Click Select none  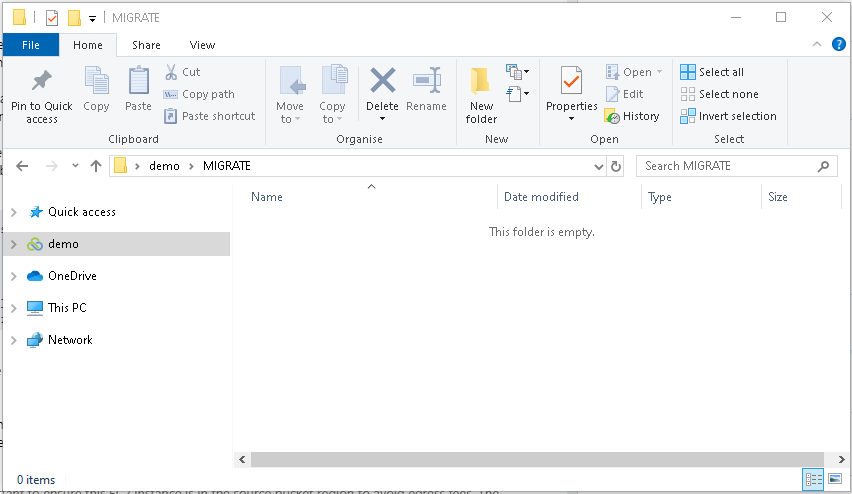point(719,94)
